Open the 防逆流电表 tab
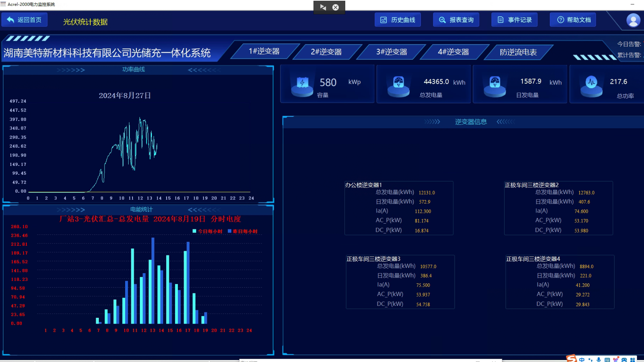This screenshot has height=362, width=644. (x=518, y=52)
